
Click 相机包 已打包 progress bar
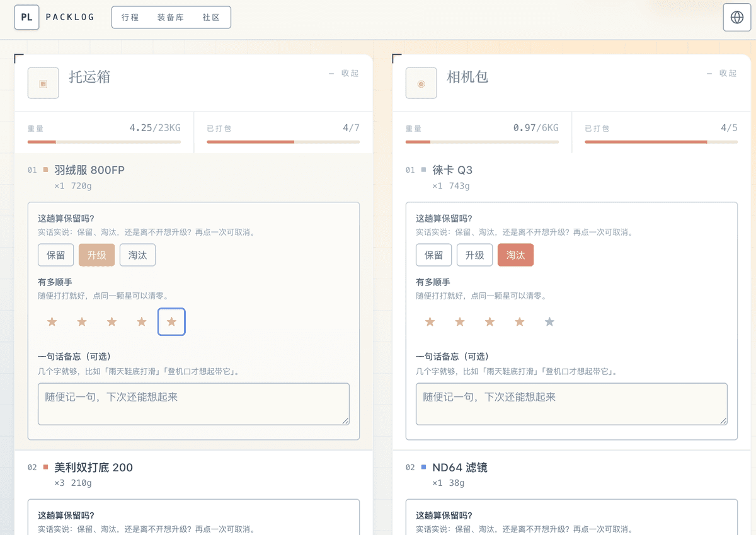[661, 142]
